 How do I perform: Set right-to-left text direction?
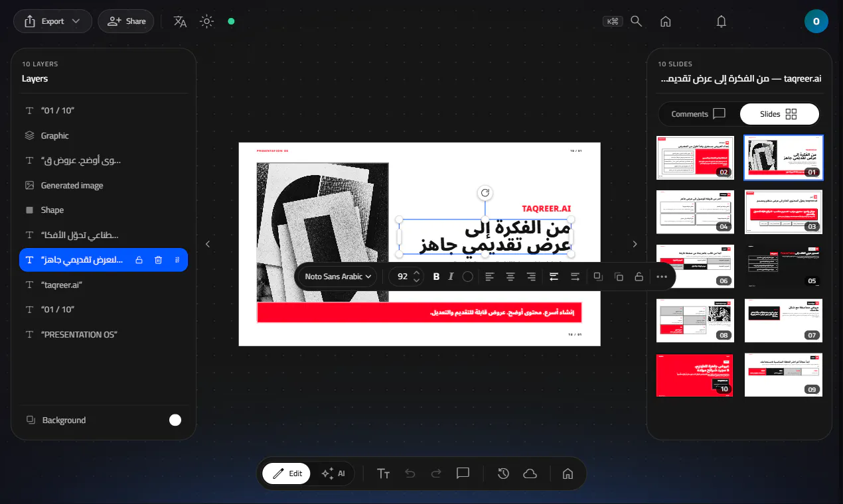[x=554, y=277]
